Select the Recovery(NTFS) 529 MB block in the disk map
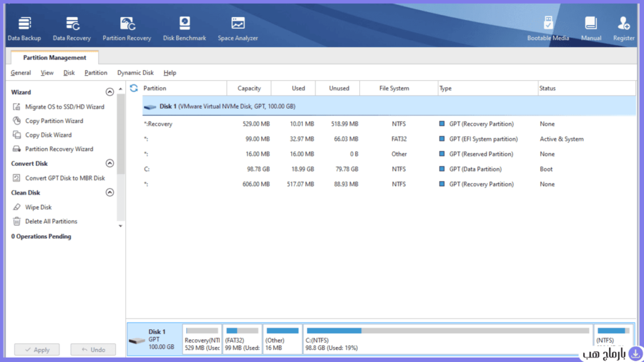The width and height of the screenshot is (644, 362). click(202, 339)
